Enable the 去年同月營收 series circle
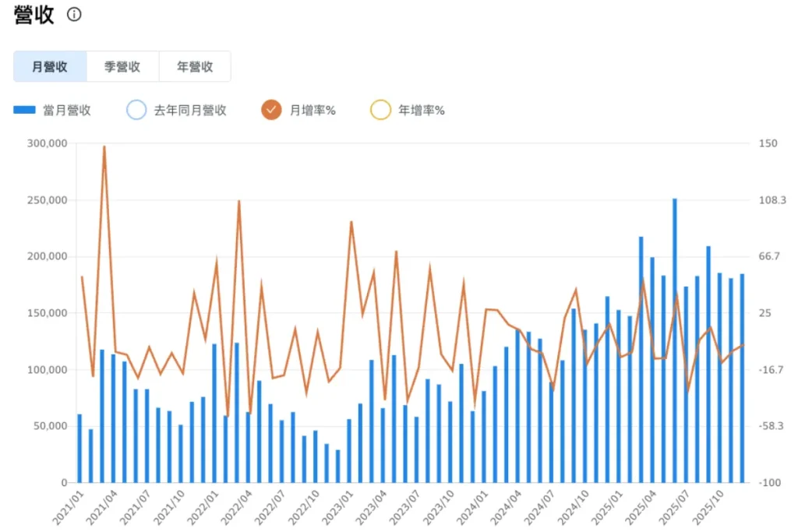Screen dimensions: 798x532 point(136,110)
